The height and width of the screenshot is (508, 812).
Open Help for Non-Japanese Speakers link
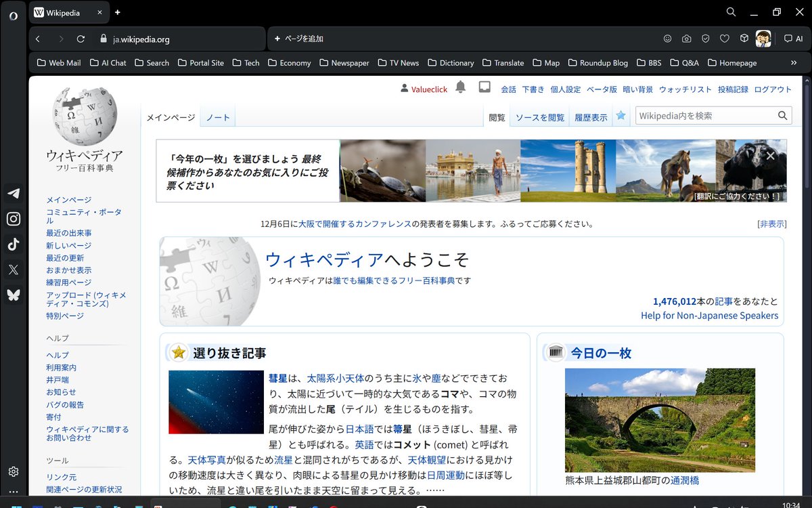[709, 316]
